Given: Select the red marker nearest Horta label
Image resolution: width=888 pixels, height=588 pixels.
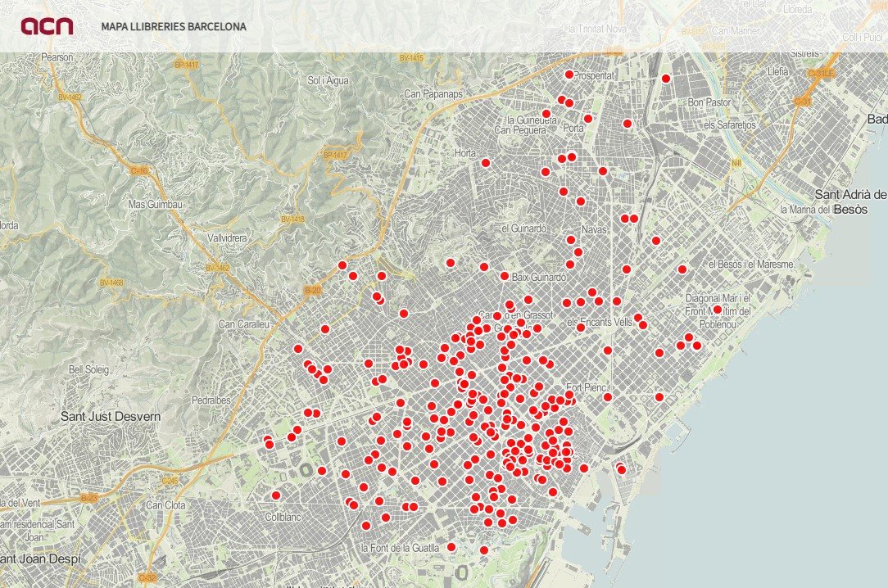Looking at the screenshot, I should click(485, 163).
